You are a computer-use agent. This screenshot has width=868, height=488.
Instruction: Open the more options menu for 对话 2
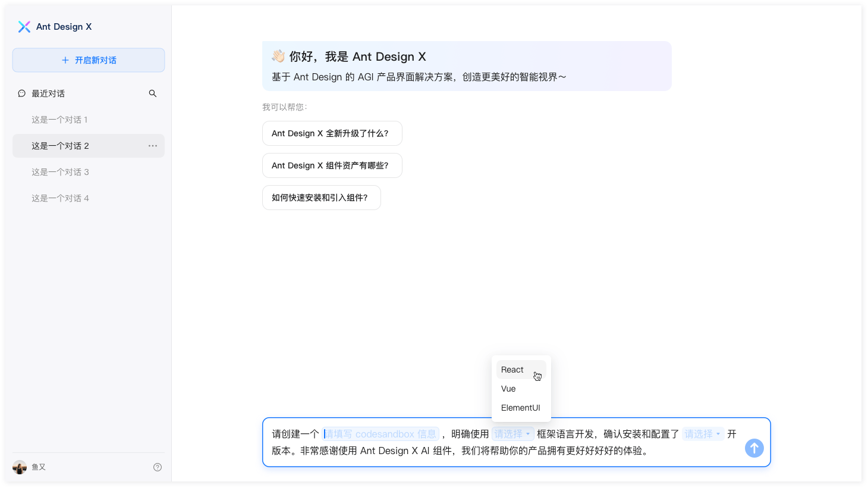click(x=153, y=146)
